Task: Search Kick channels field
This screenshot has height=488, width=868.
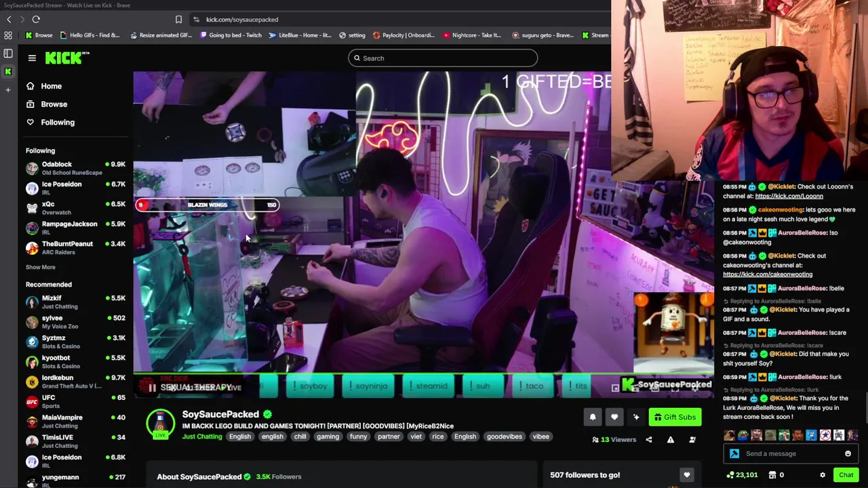Action: tap(443, 58)
